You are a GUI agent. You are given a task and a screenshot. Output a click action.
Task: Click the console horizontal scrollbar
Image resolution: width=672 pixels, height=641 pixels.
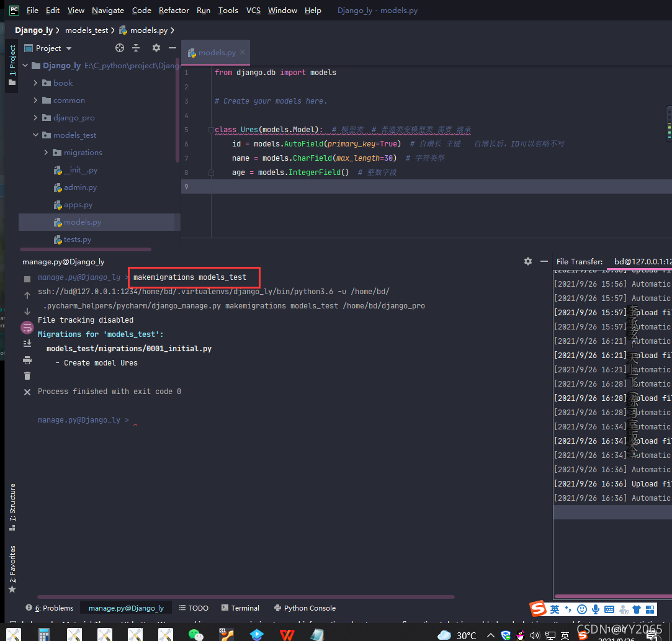246,596
